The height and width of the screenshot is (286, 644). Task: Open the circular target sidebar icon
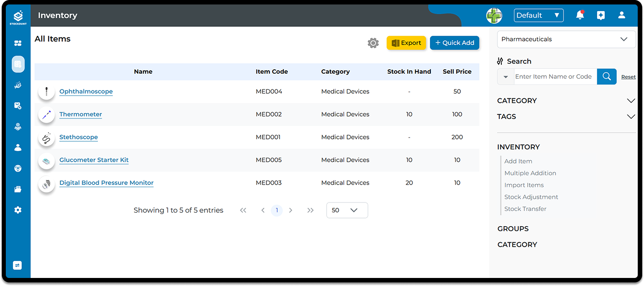click(x=18, y=168)
